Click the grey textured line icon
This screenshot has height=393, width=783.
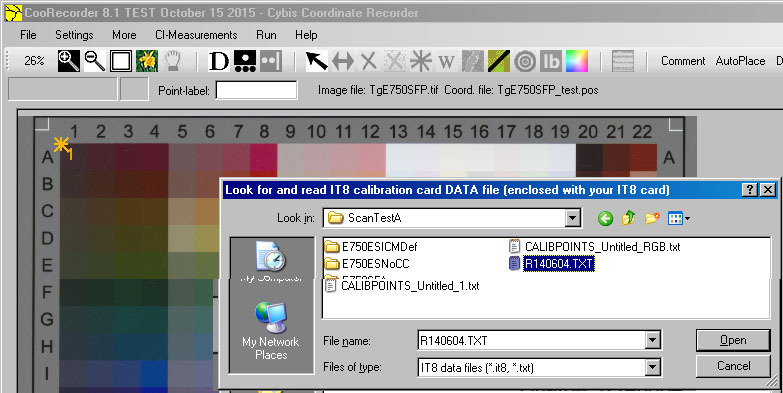tap(472, 61)
